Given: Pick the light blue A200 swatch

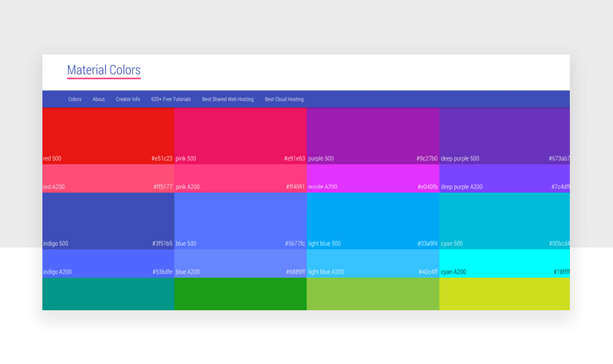Looking at the screenshot, I should [373, 263].
